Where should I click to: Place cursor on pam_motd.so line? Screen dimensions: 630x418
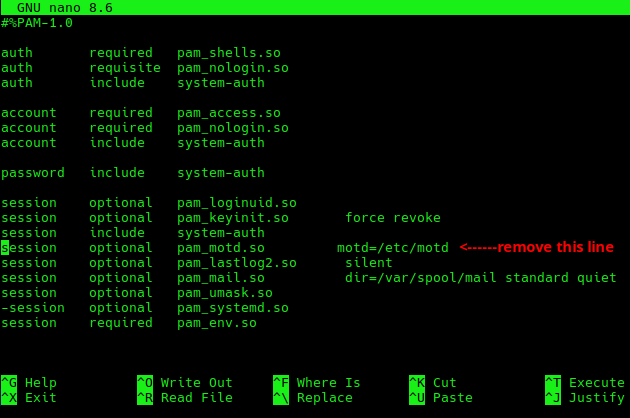pyautogui.click(x=221, y=248)
